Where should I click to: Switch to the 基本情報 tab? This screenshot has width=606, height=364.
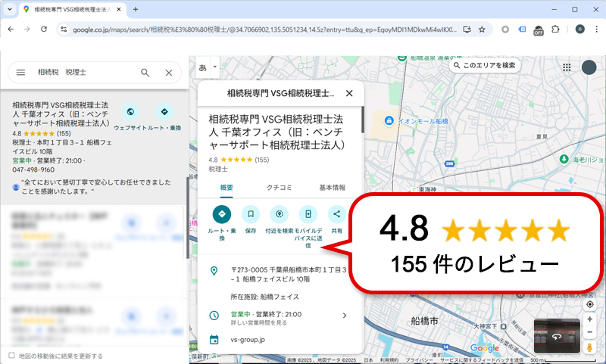[332, 188]
